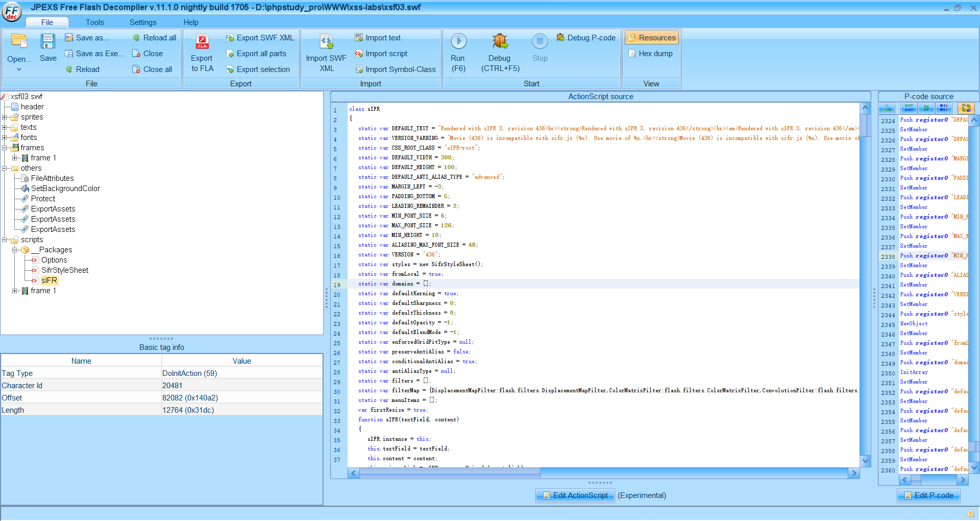Image resolution: width=980 pixels, height=521 pixels.
Task: Click the warning icon in status bar
Action: (970, 513)
